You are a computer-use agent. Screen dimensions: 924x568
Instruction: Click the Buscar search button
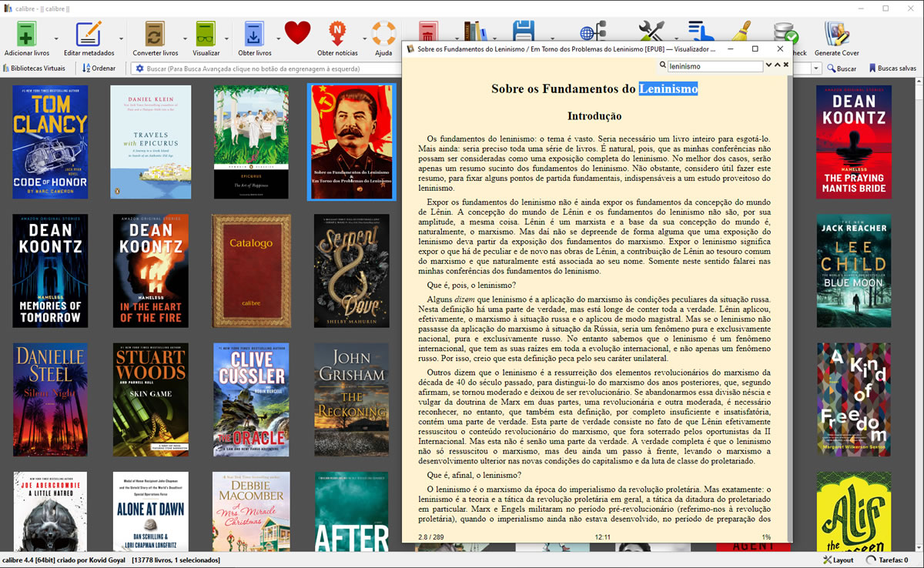[842, 68]
